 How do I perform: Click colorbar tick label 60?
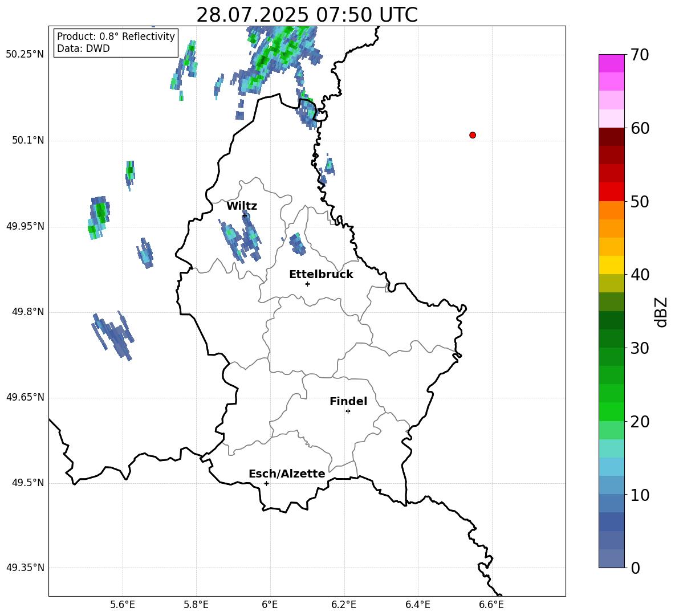coord(640,128)
